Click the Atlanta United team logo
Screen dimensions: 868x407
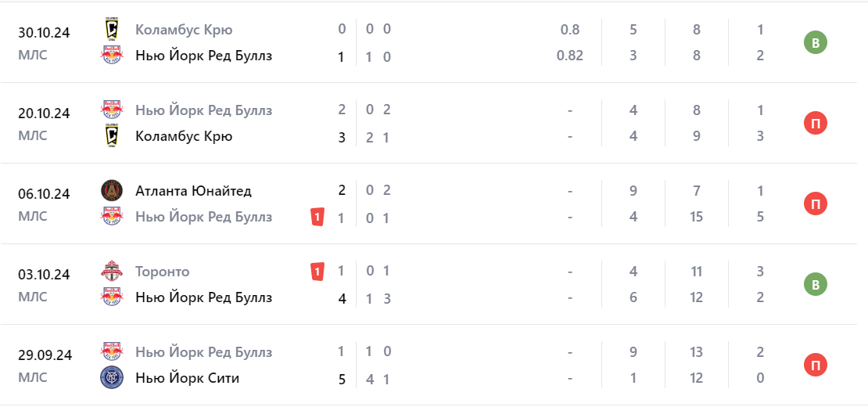(x=112, y=191)
